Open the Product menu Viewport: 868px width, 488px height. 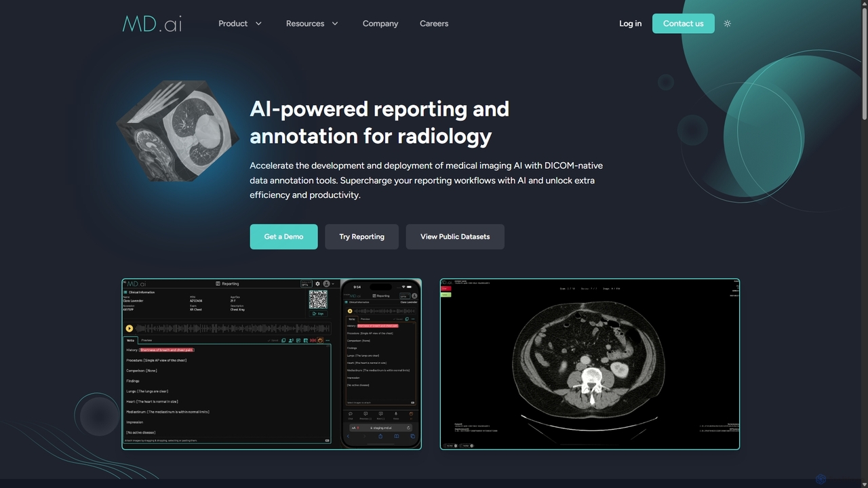tap(233, 24)
